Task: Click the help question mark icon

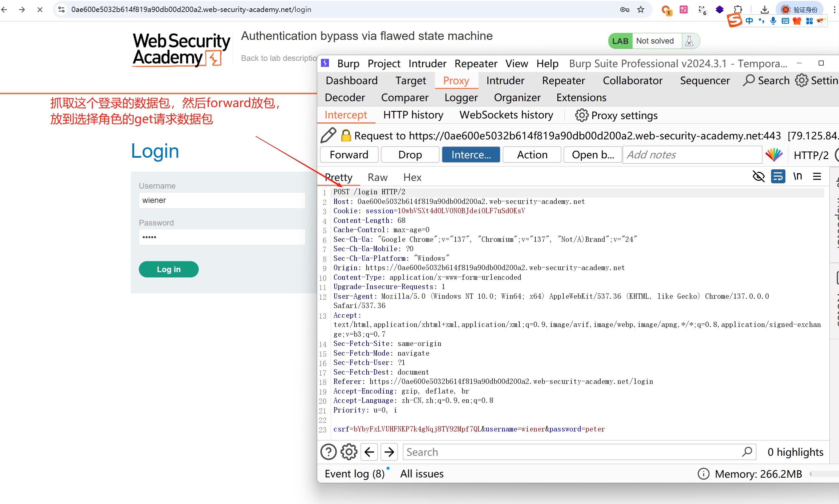Action: click(x=328, y=452)
